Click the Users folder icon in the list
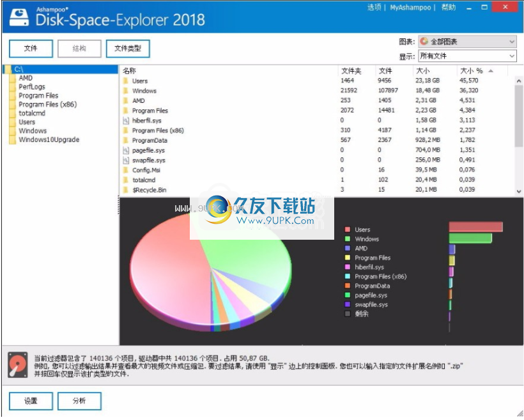The width and height of the screenshot is (524, 420). [x=126, y=81]
